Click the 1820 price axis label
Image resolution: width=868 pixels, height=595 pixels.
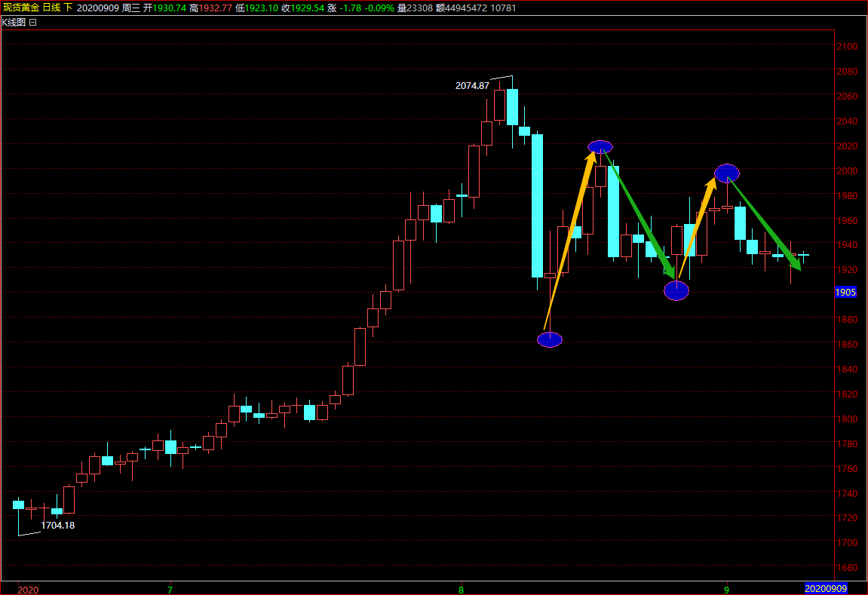[x=847, y=394]
